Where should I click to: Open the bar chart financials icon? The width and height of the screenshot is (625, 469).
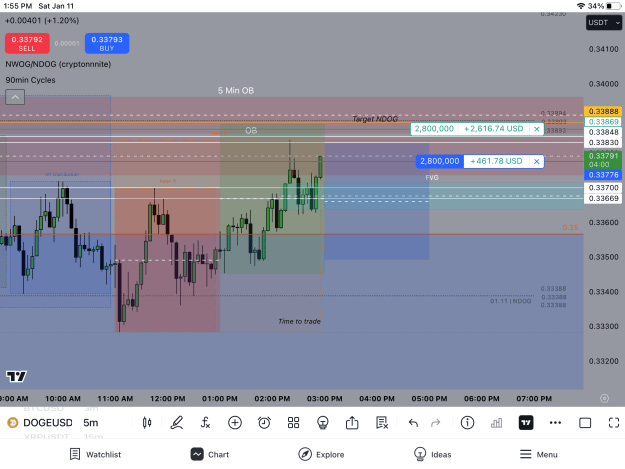[496, 423]
